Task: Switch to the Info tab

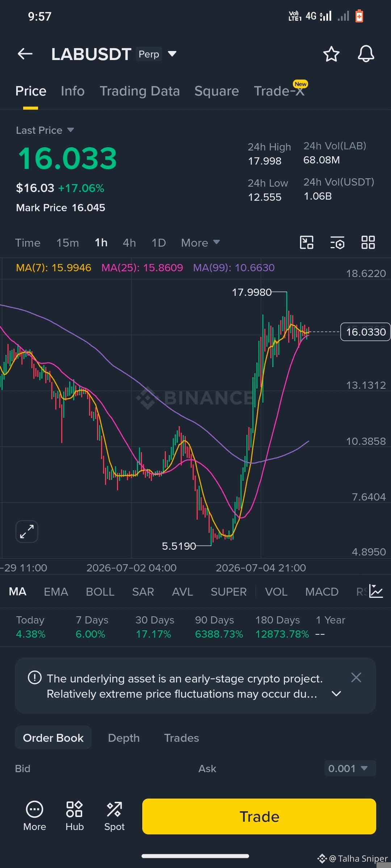Action: point(73,91)
